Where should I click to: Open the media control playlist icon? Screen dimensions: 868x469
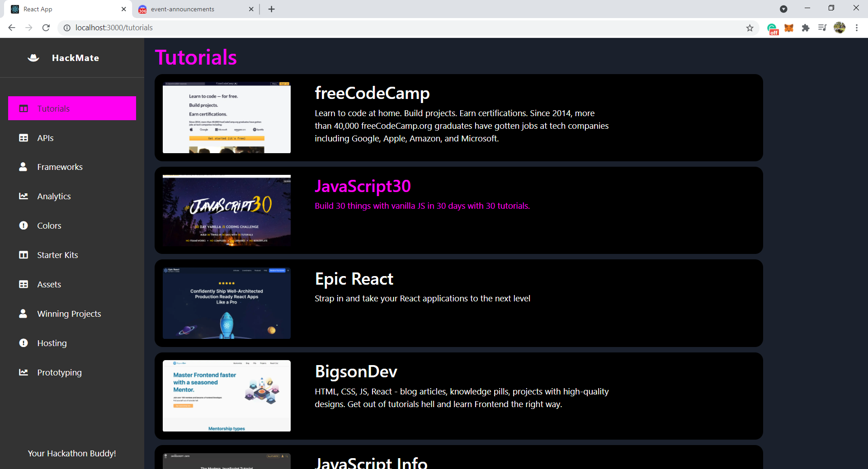coord(822,28)
